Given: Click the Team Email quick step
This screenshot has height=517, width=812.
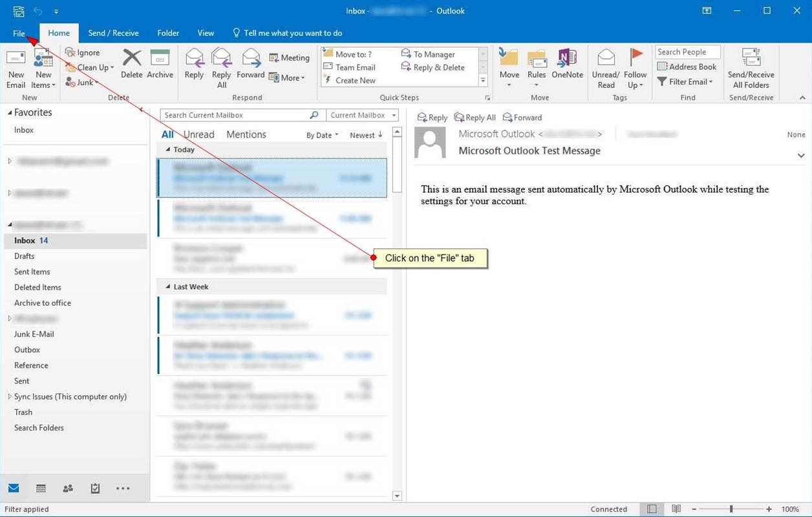Looking at the screenshot, I should click(x=349, y=67).
